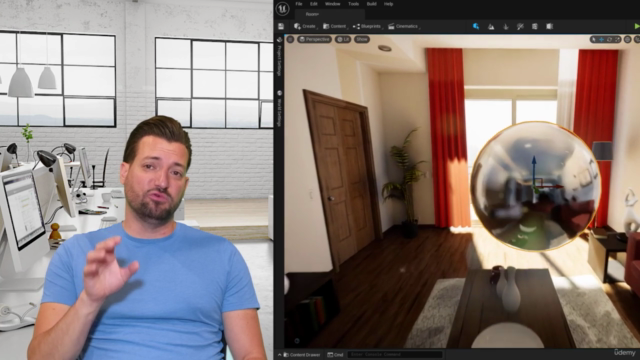Open the Content dropdown
Viewport: 640px width, 360px height.
335,27
